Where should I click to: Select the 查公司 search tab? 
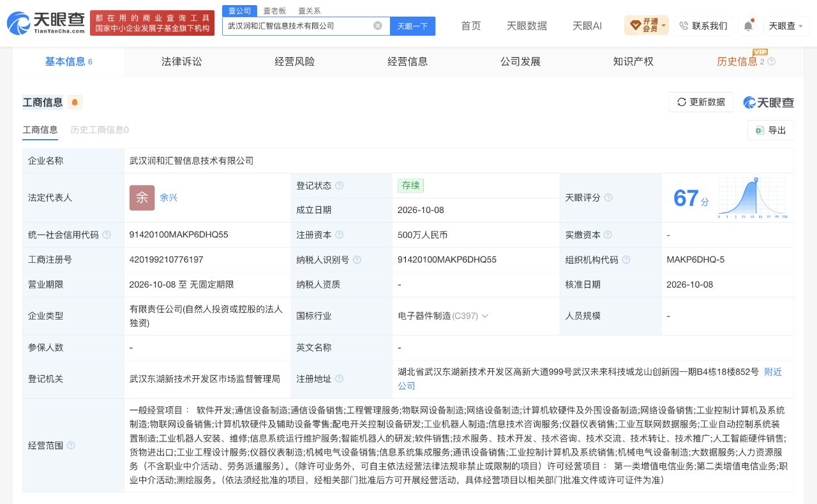pos(240,11)
